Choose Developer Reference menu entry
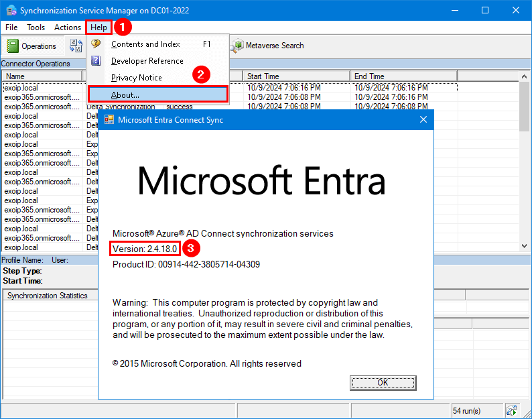Screen dimensions: 532x419 [158, 61]
